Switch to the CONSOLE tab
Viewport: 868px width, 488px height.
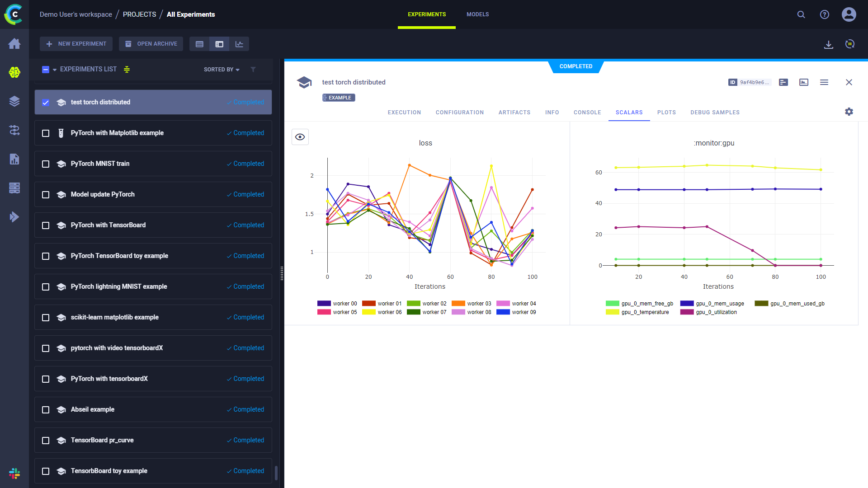pyautogui.click(x=587, y=112)
